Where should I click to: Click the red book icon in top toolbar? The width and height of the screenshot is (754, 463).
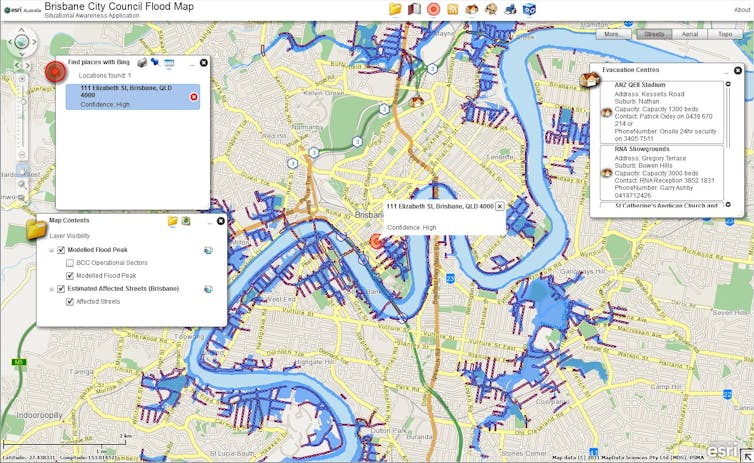click(414, 9)
